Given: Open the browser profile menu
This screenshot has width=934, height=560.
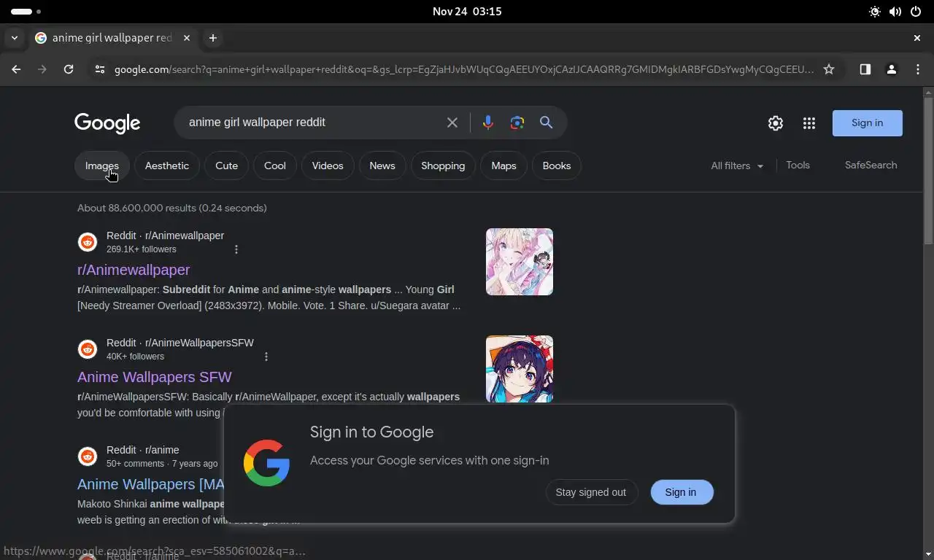Looking at the screenshot, I should 892,69.
